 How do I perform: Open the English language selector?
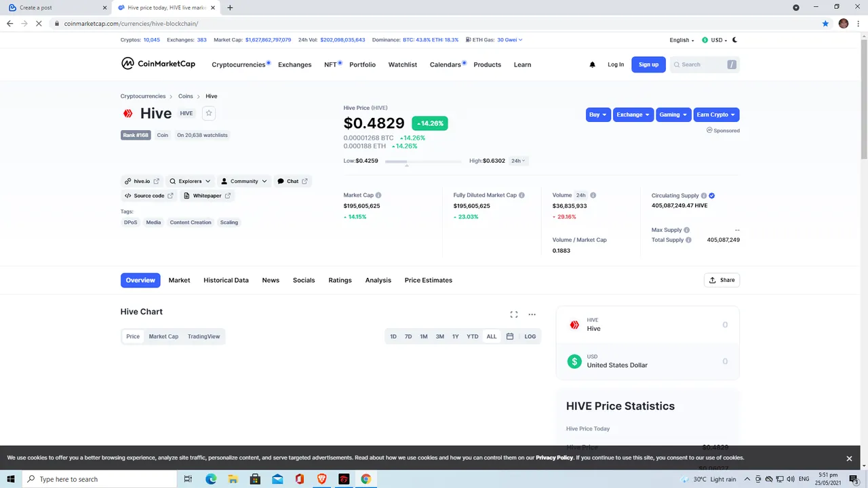[682, 40]
